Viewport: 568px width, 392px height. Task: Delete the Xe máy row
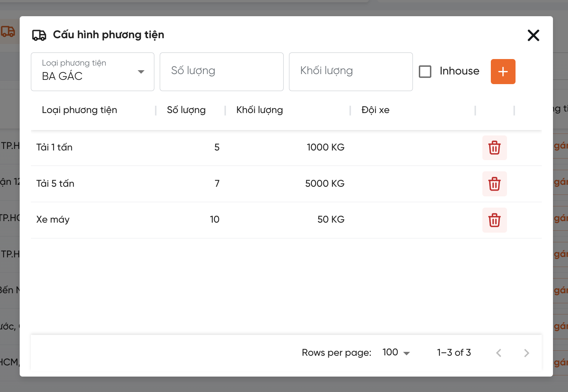click(x=494, y=220)
